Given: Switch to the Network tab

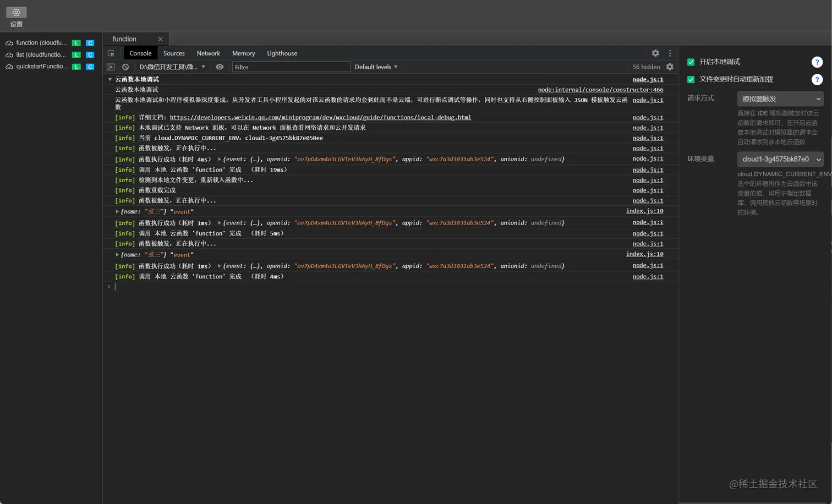Looking at the screenshot, I should click(209, 53).
